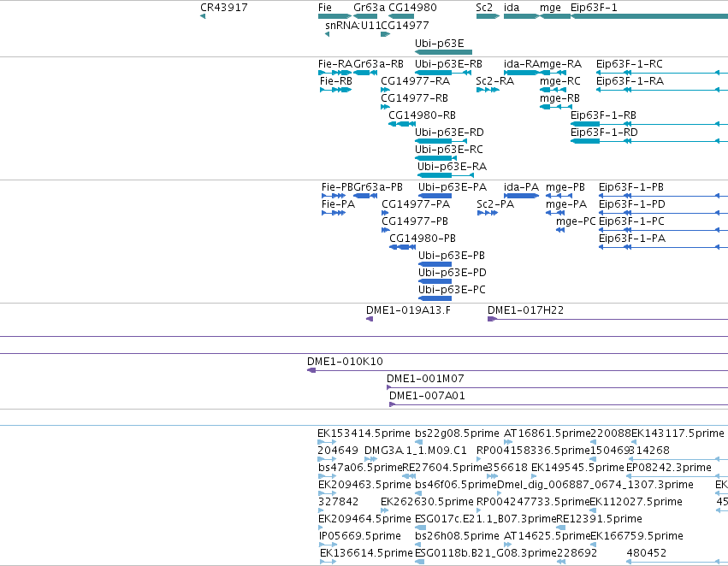Image resolution: width=728 pixels, height=566 pixels.
Task: Click transcript mge-RB
Action: click(x=559, y=98)
